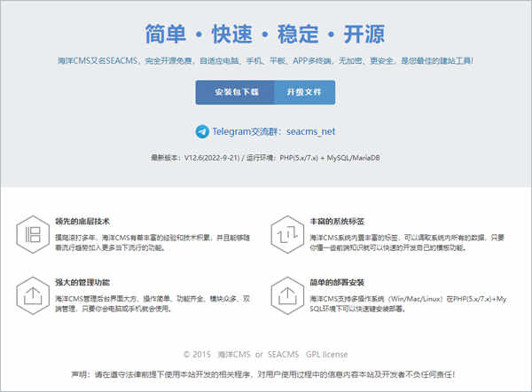Viewport: 532px width, 392px height.
Task: Click the 丰富的系统标签 hexagon icon
Action: [x=287, y=234]
